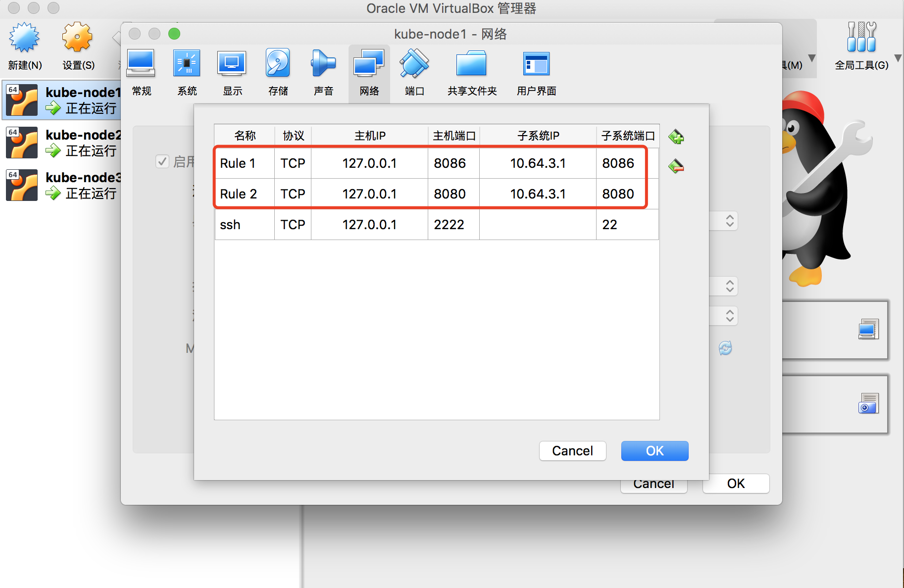Click host port 8086 cell
Viewport: 904px width, 588px height.
point(453,163)
